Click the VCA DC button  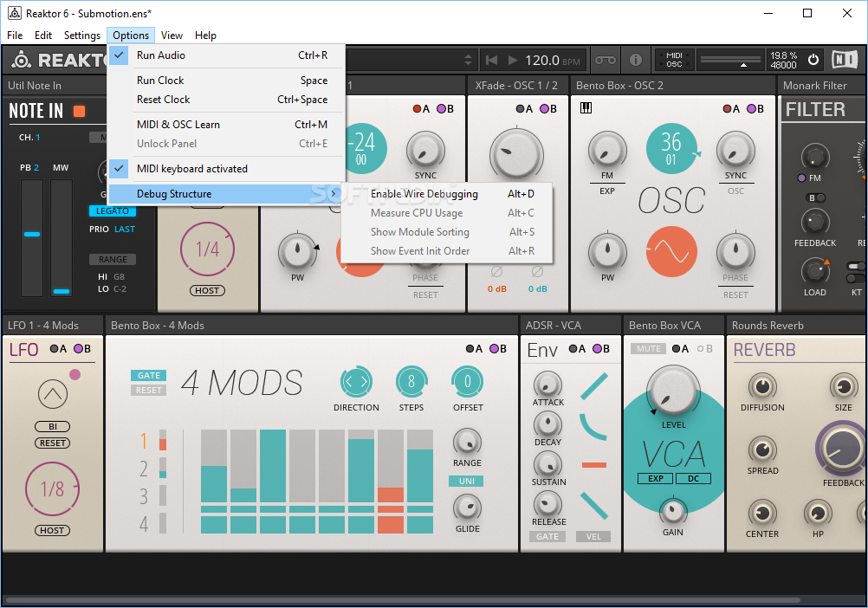693,479
